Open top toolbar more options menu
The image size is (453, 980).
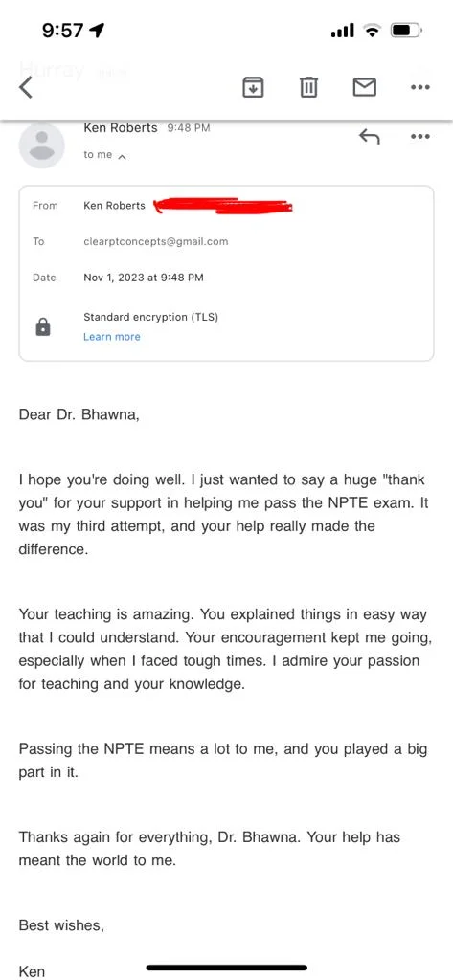click(x=420, y=87)
